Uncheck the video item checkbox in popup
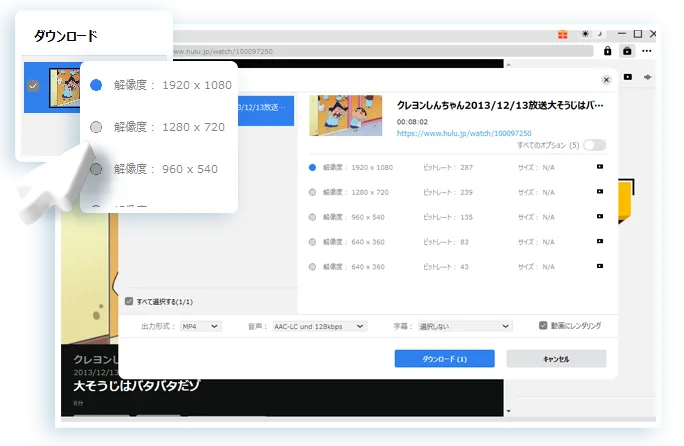The image size is (684, 446). [33, 86]
